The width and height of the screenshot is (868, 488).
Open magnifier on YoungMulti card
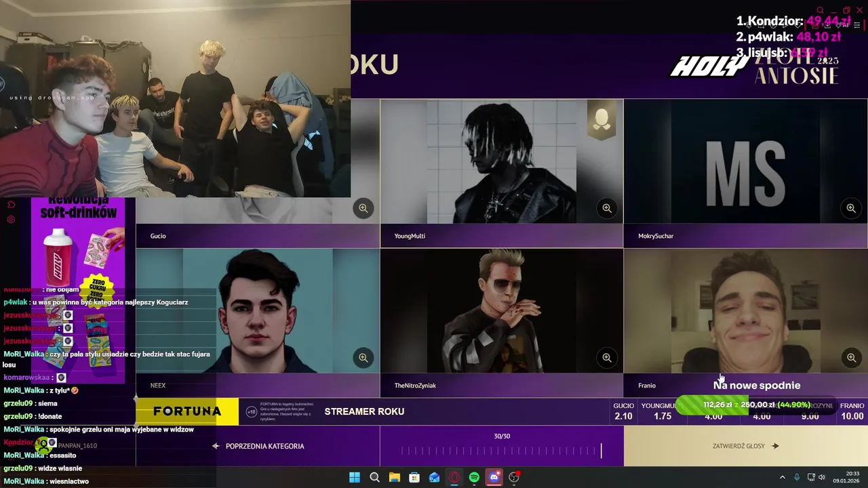coord(607,208)
